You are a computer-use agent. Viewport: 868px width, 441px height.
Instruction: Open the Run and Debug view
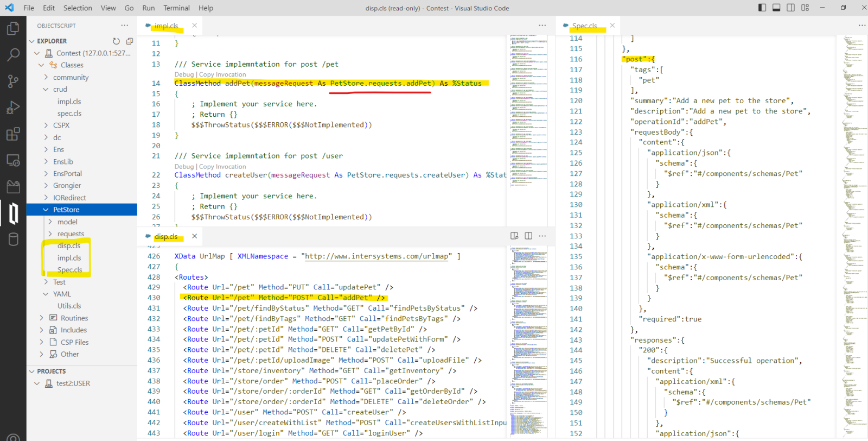13,108
